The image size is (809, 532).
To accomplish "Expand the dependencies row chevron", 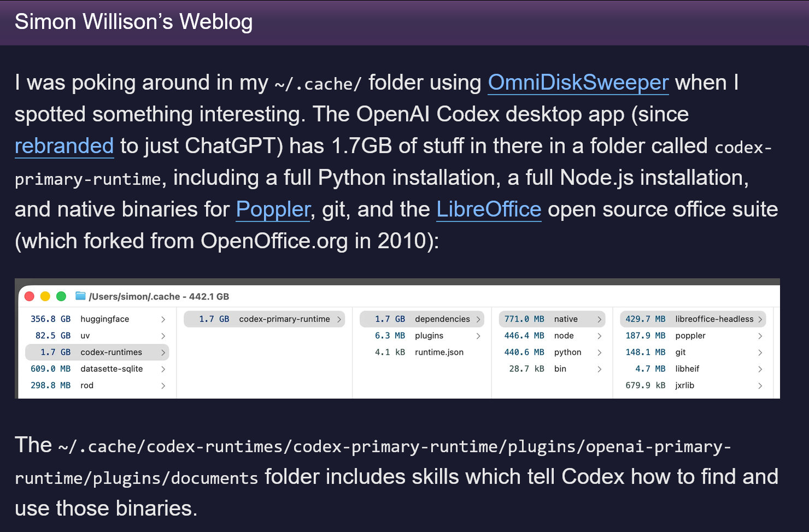I will 478,319.
